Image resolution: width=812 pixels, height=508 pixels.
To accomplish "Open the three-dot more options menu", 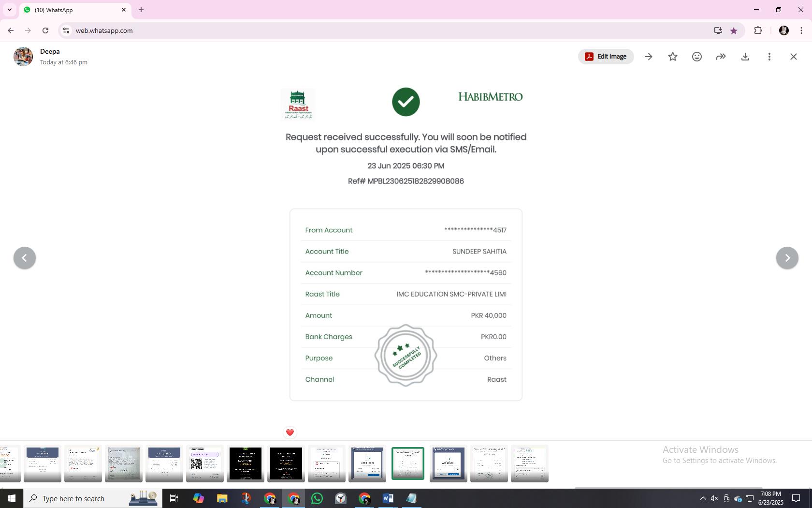I will 769,57.
